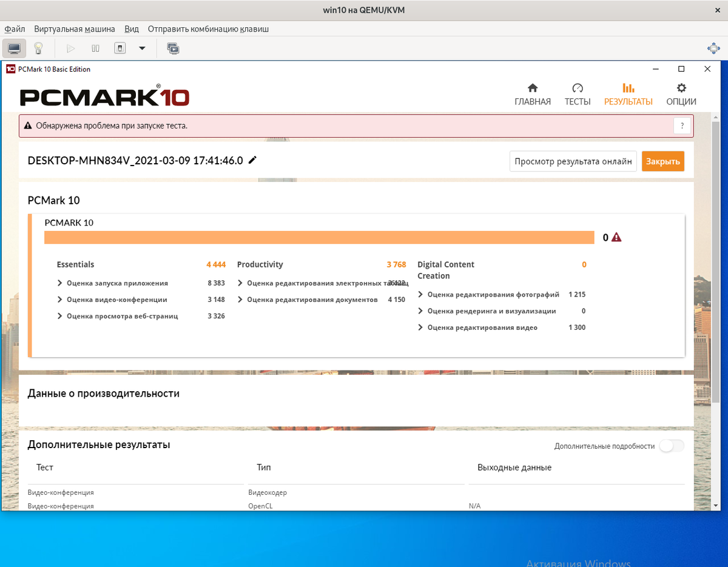Click the OpenCL table cell

[260, 506]
